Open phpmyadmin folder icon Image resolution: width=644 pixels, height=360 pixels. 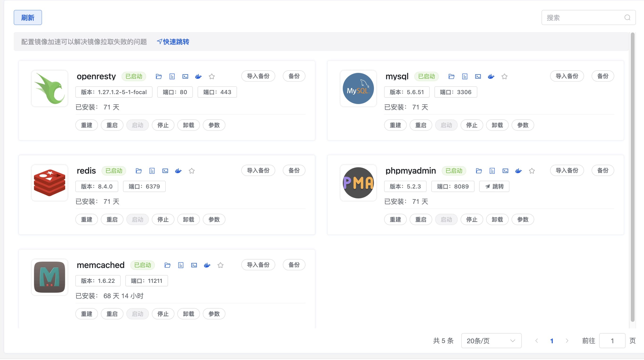[x=479, y=171]
